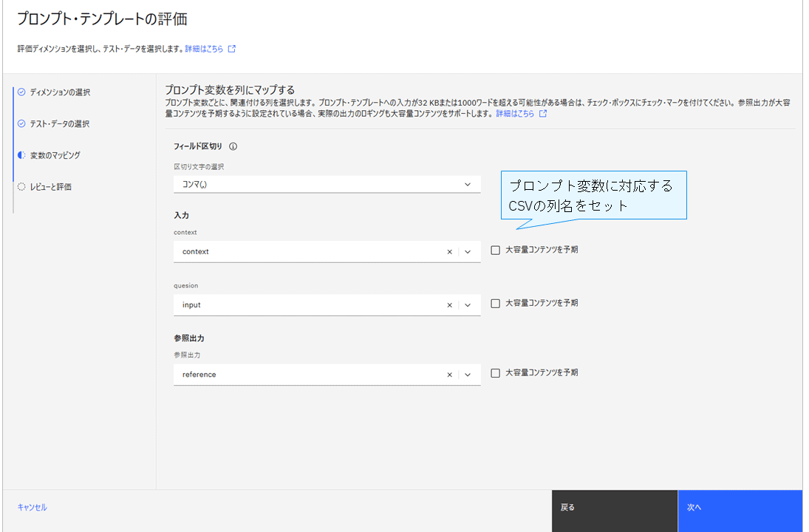Image resolution: width=809 pixels, height=532 pixels.
Task: Click the キャンセル link
Action: 32,508
